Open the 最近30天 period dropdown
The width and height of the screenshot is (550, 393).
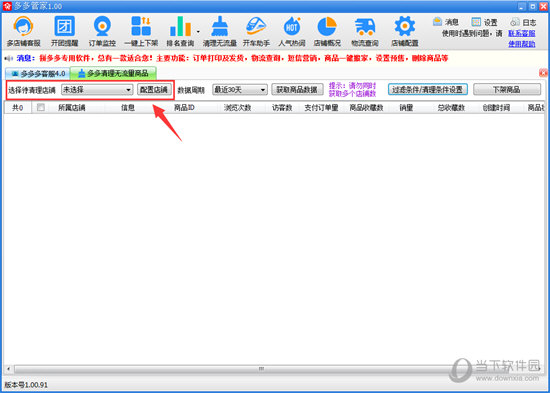tap(240, 90)
